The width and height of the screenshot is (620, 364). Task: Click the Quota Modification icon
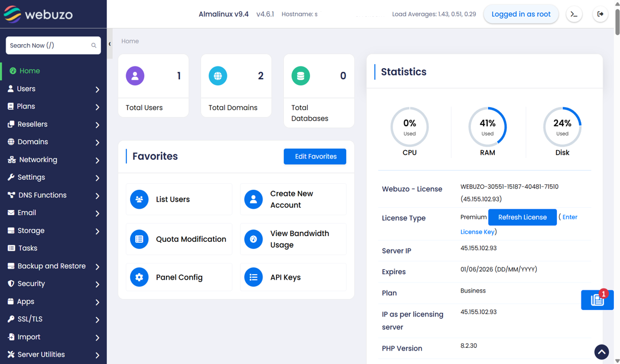[x=139, y=239]
